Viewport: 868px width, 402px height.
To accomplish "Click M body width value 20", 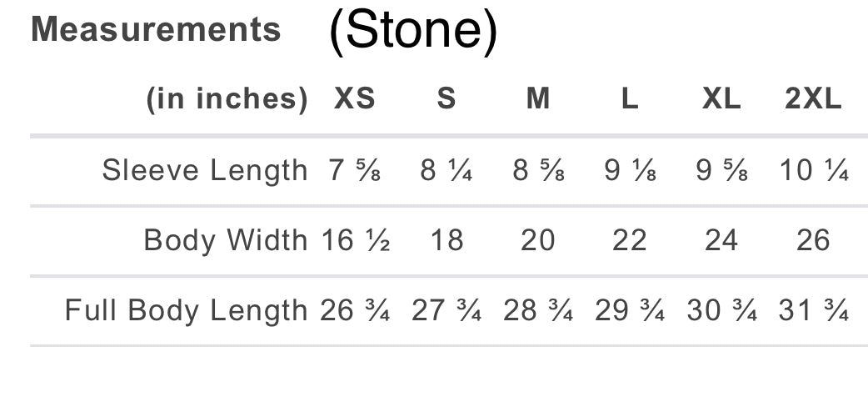I will coord(538,240).
